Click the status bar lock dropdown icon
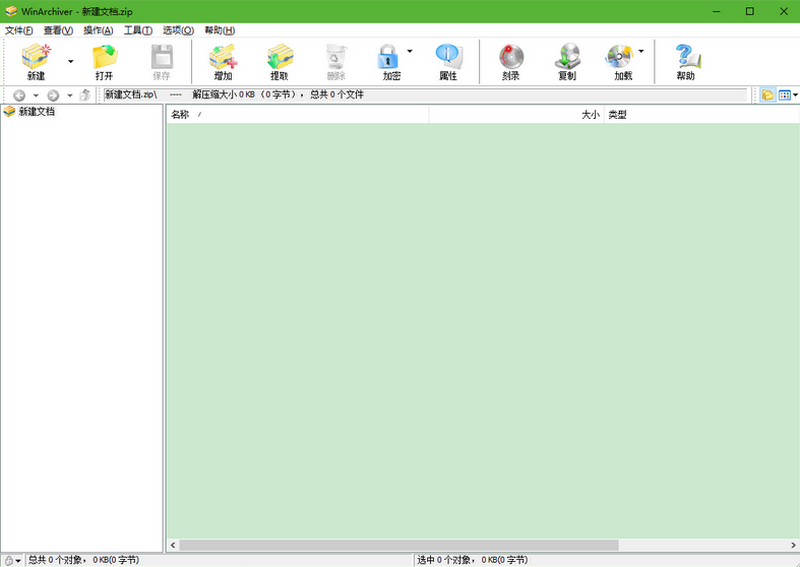The width and height of the screenshot is (800, 567). coord(12,560)
